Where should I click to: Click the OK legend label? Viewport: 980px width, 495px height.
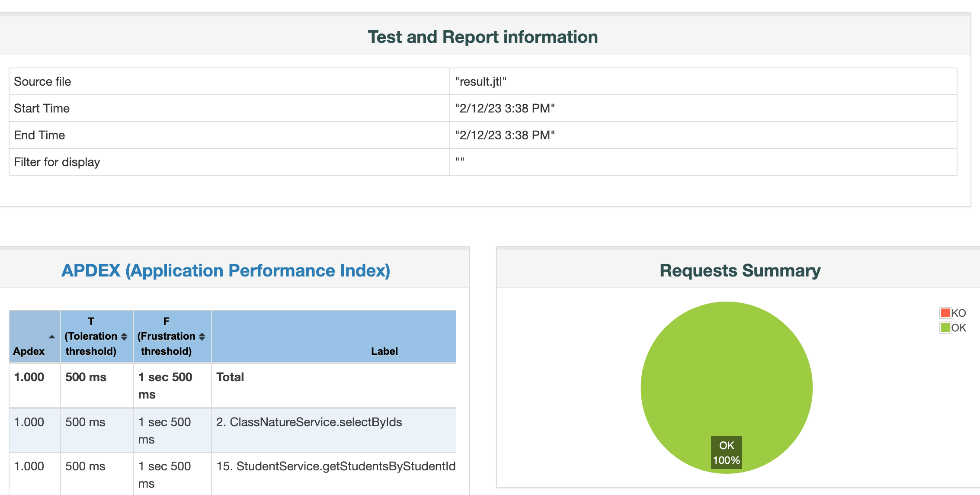959,328
